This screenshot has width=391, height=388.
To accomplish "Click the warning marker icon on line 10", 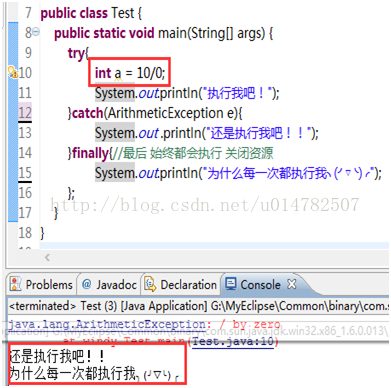I will (12, 72).
